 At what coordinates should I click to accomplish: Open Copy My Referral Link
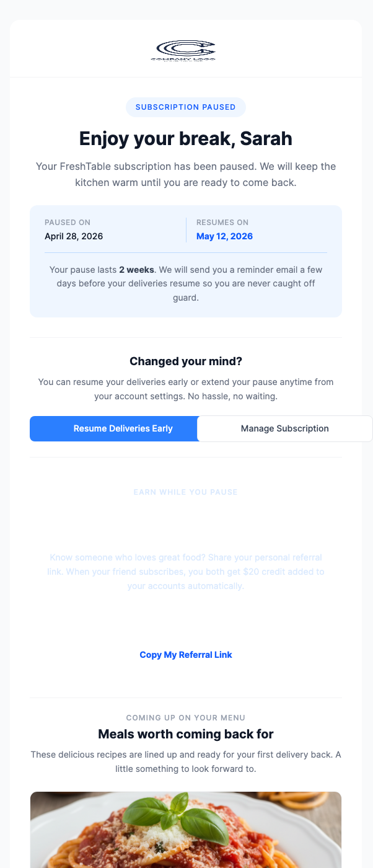click(185, 655)
